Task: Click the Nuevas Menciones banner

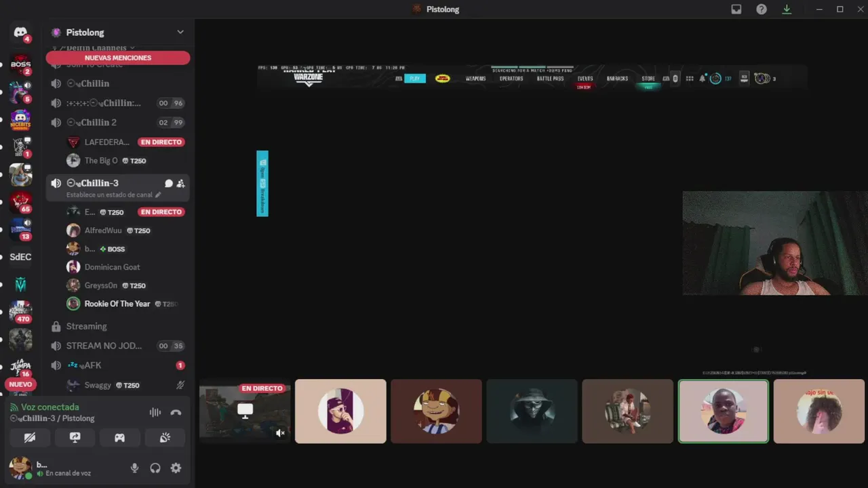Action: [x=118, y=58]
